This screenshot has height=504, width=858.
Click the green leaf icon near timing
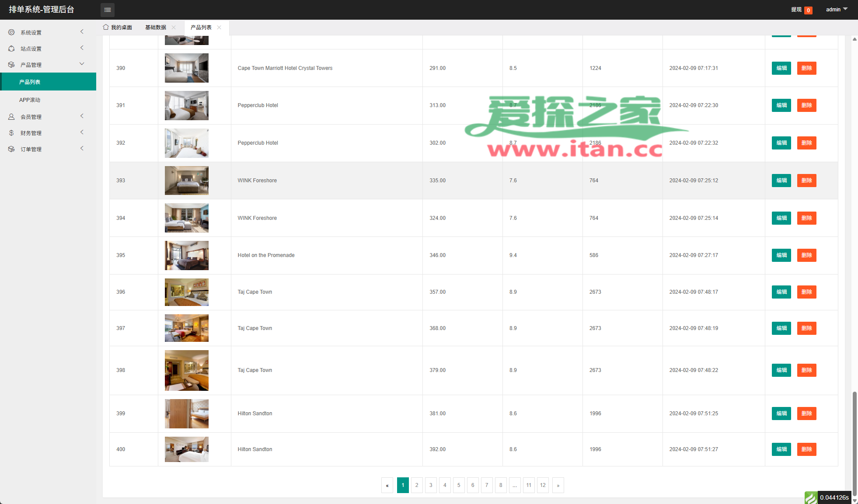click(811, 498)
